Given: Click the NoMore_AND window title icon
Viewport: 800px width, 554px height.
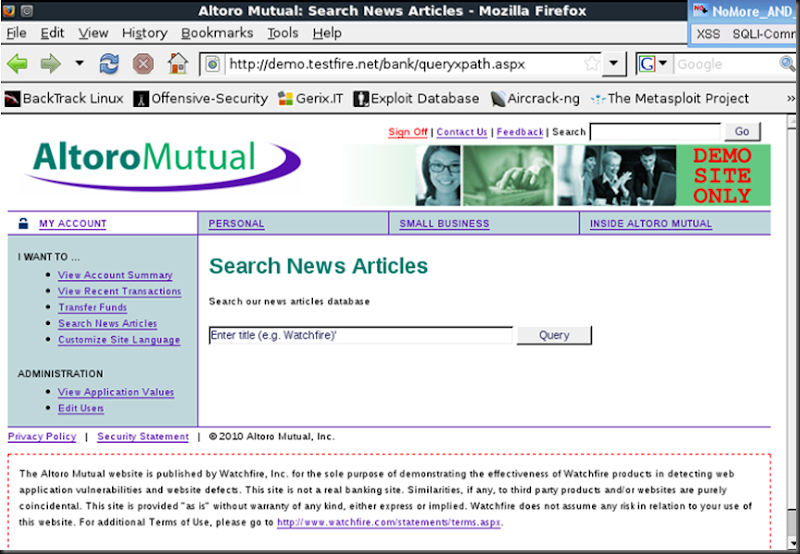Looking at the screenshot, I should [x=700, y=11].
